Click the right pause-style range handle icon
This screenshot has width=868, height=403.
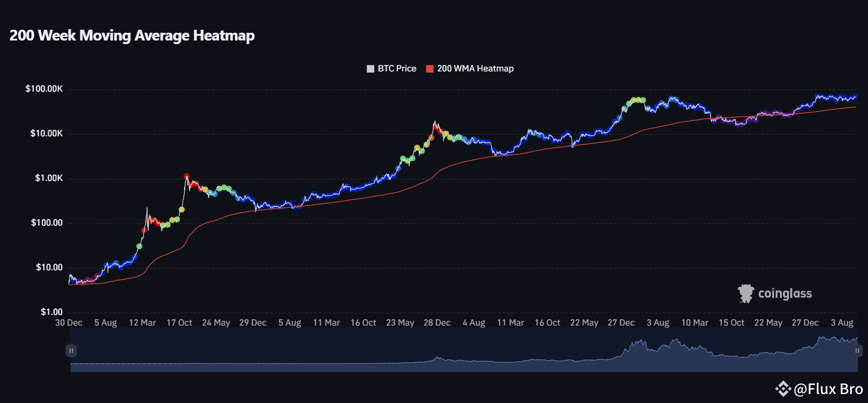click(857, 350)
